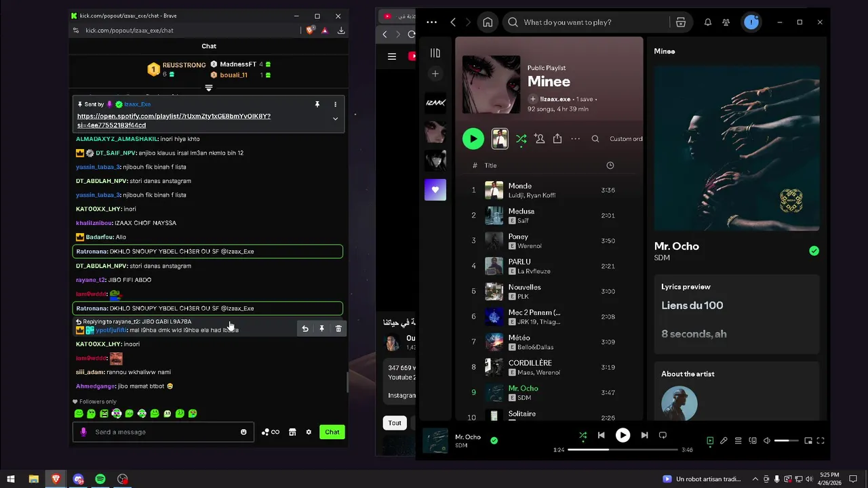Open the Spotify Browse icon beside search
The width and height of the screenshot is (868, 488).
click(x=681, y=22)
